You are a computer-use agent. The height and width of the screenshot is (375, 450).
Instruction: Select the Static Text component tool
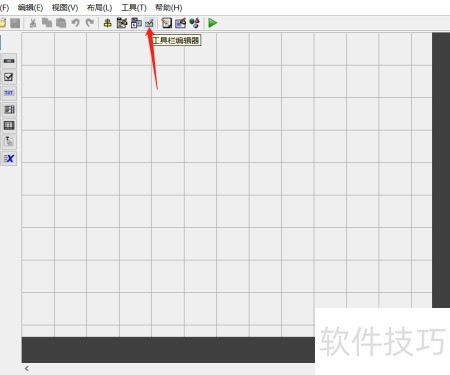(x=9, y=93)
